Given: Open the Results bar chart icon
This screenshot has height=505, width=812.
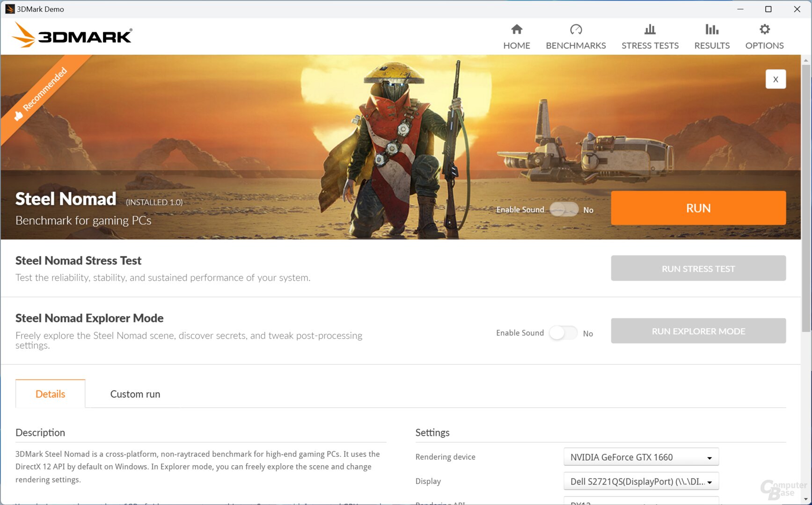Looking at the screenshot, I should pyautogui.click(x=712, y=29).
